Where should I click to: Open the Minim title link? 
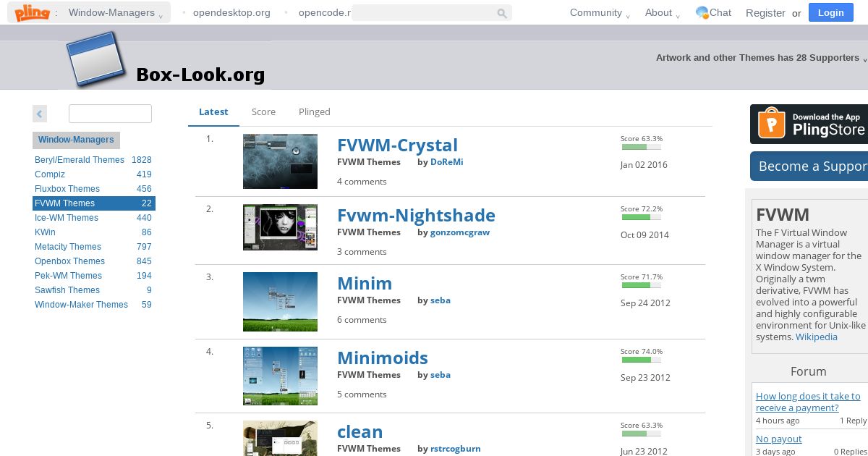365,283
